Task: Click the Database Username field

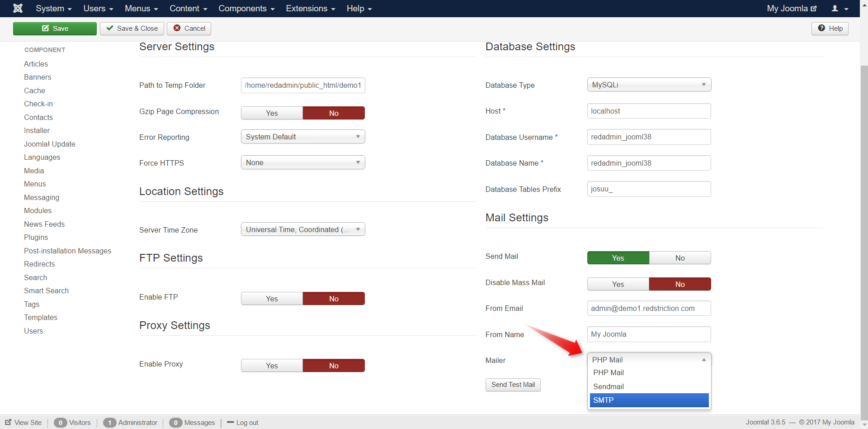Action: pos(649,137)
